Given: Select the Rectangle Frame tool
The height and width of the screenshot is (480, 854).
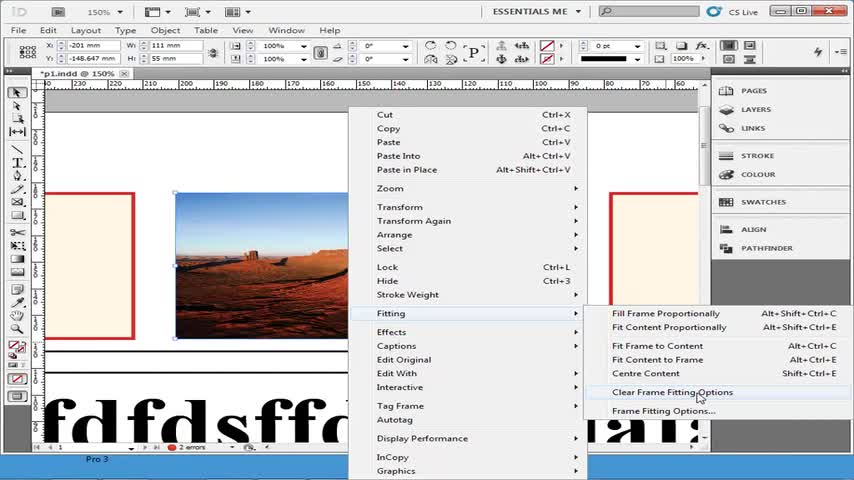Looking at the screenshot, I should coord(17,202).
